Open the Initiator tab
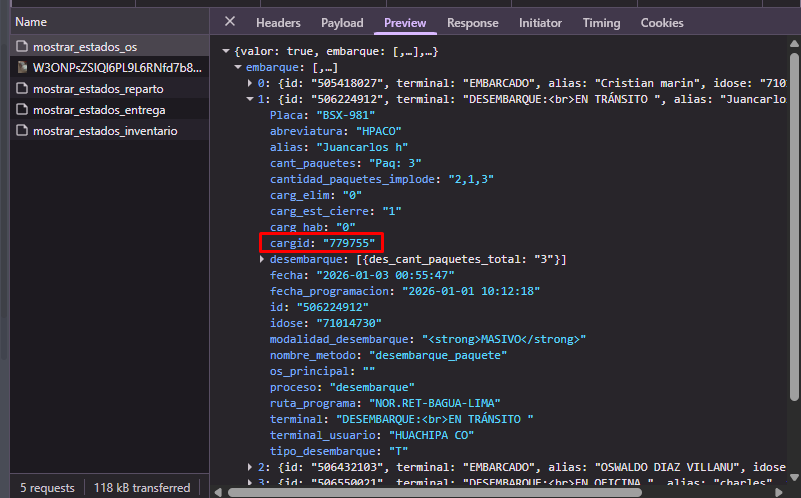Screen dimensions: 801x498 (540, 23)
